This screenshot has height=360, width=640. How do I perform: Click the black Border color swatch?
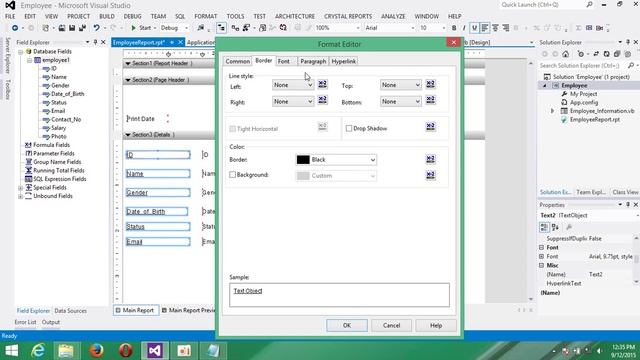coord(303,160)
